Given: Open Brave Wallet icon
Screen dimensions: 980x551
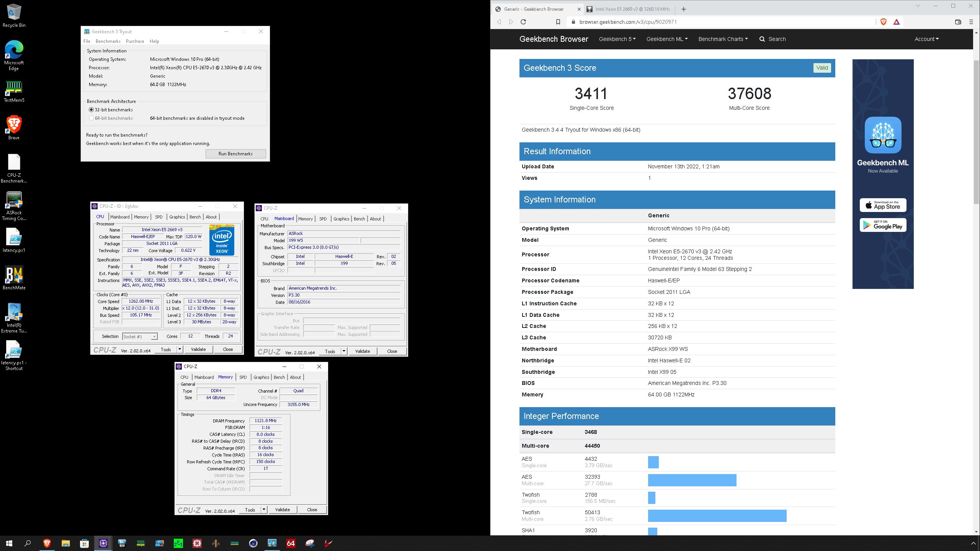Looking at the screenshot, I should 958,22.
